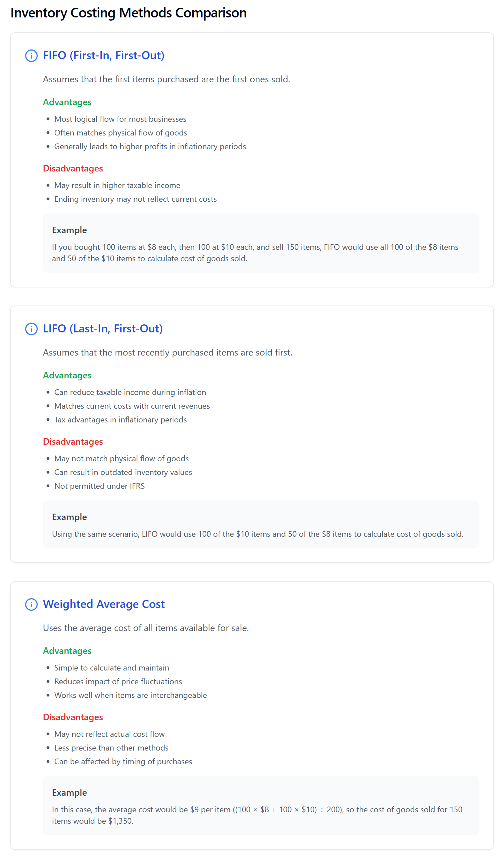The image size is (504, 856).
Task: Click the Disadvantages label in the FIFO card
Action: 73,168
